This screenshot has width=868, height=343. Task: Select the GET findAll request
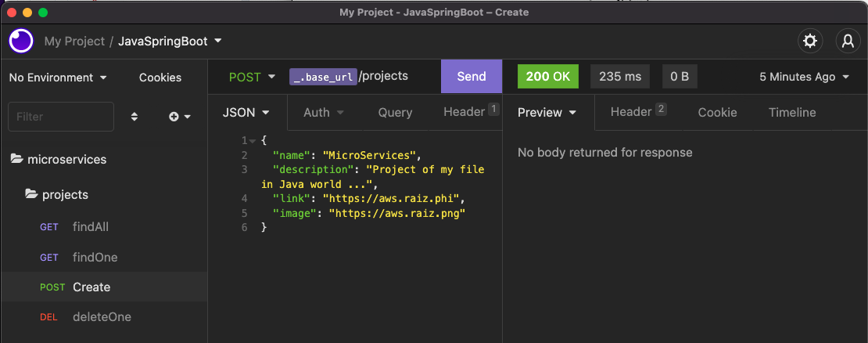pos(104,227)
